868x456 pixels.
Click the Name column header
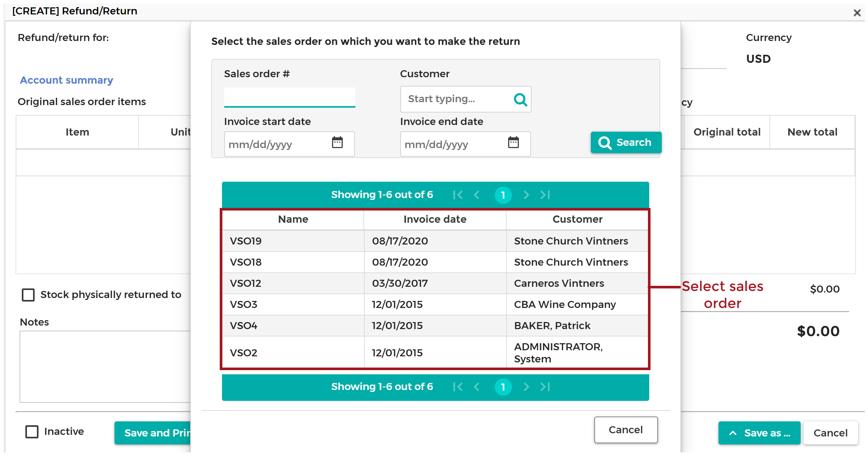293,220
